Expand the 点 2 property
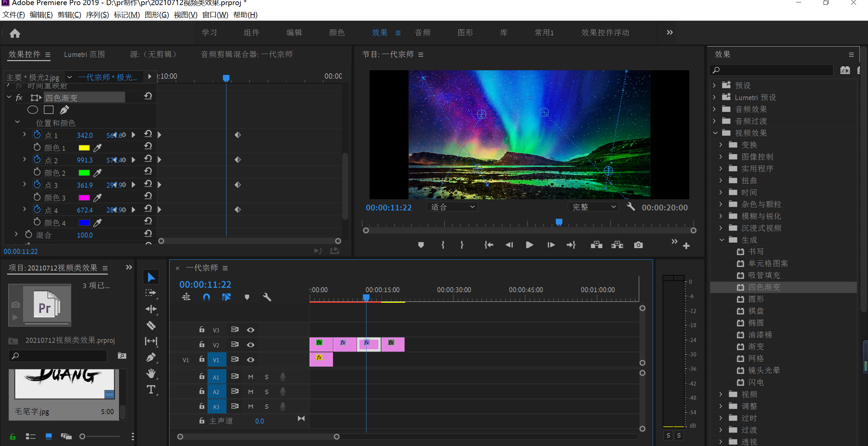The height and width of the screenshot is (446, 868). click(24, 159)
